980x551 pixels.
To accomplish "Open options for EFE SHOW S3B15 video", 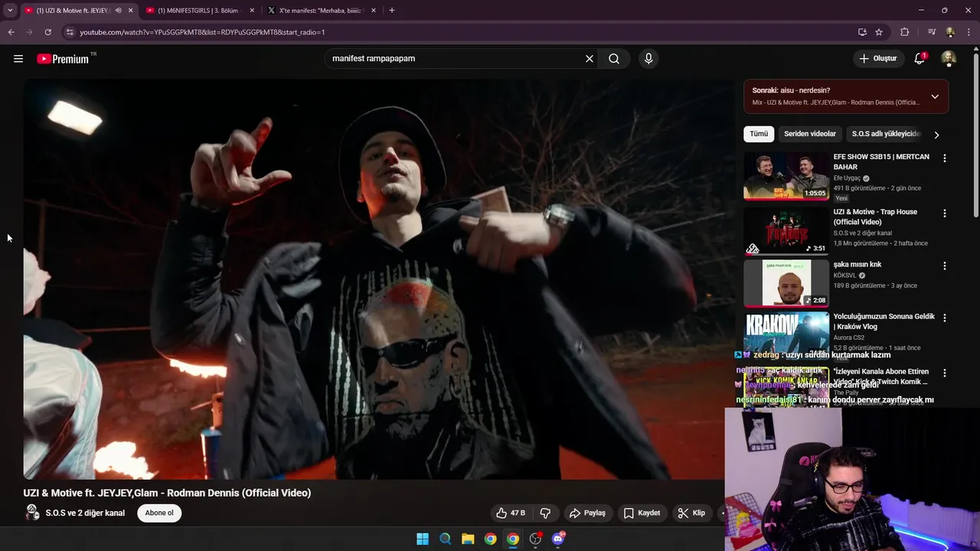I will 944,158.
